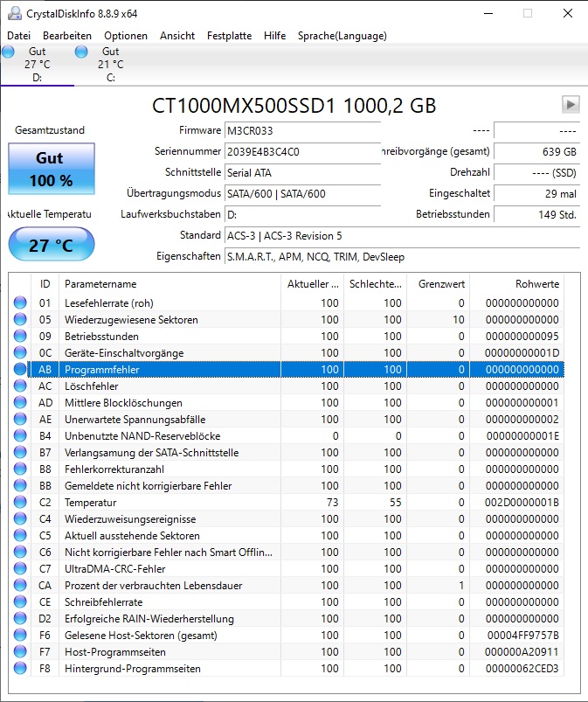Screen dimensions: 588x702
Task: Click the Schnittstelle field Serial ATA
Action: tap(302, 173)
